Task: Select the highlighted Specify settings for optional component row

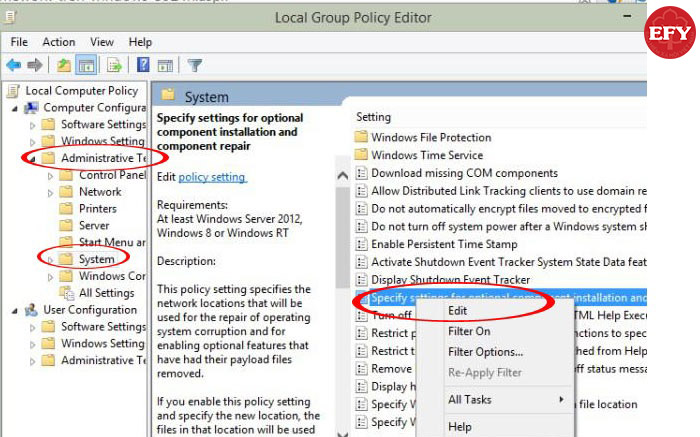Action: pos(501,297)
